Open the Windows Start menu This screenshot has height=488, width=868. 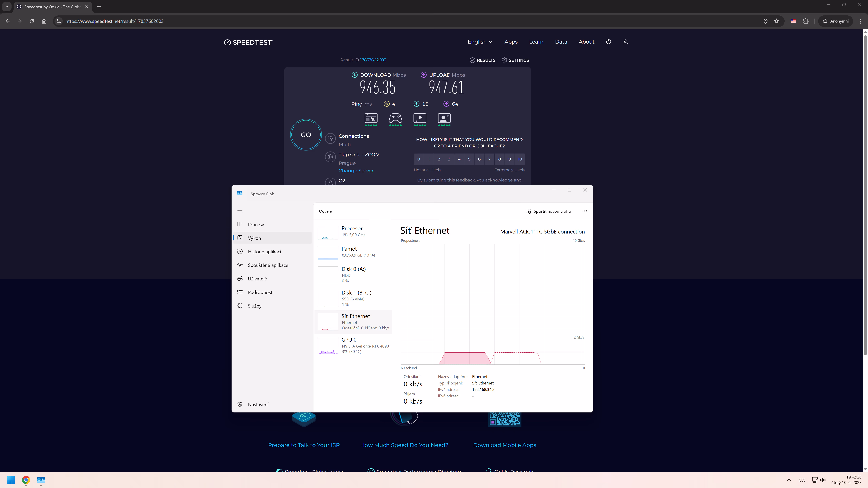tap(11, 480)
